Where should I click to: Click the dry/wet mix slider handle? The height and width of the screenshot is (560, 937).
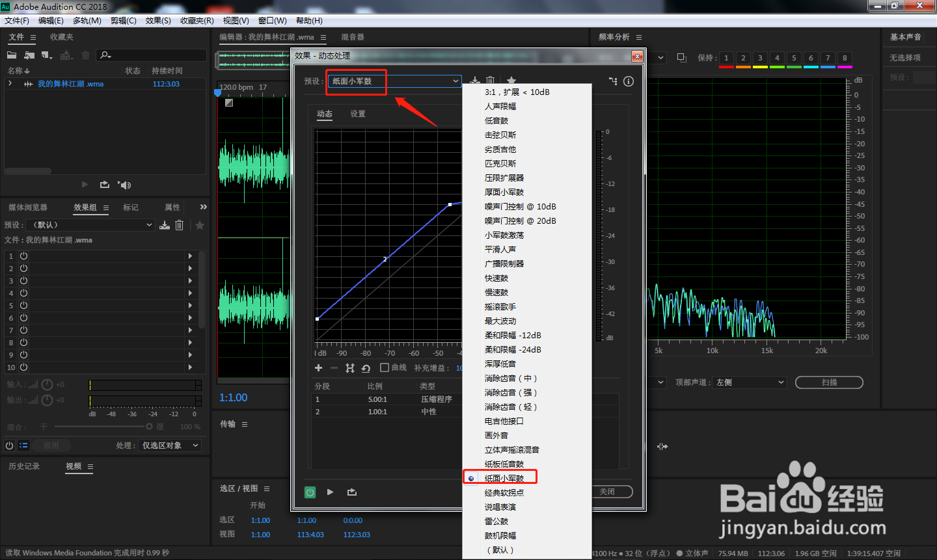pyautogui.click(x=149, y=427)
